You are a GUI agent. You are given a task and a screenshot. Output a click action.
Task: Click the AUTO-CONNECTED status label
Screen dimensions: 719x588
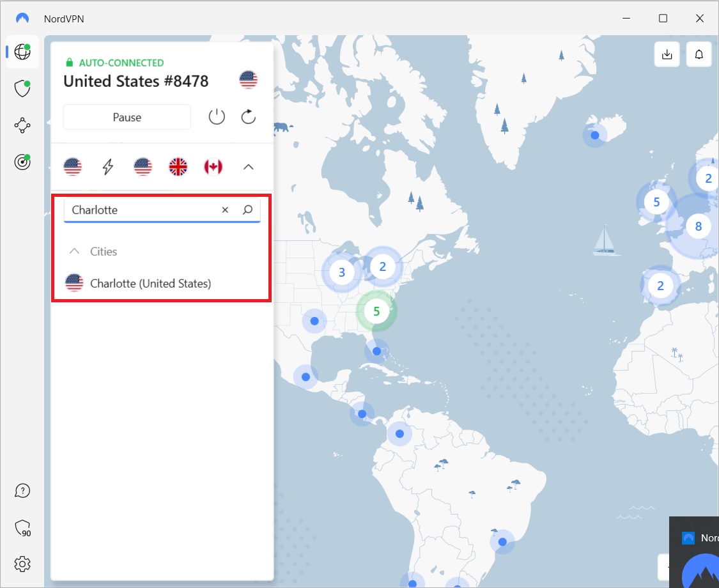coord(121,63)
